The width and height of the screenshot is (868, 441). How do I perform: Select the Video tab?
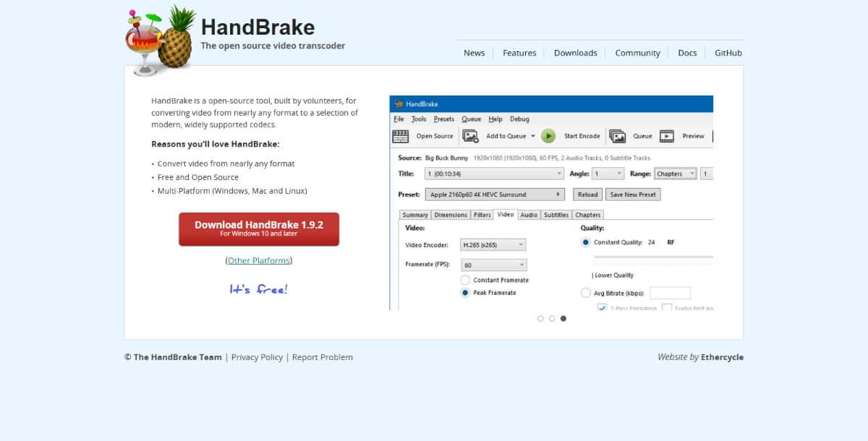(506, 215)
